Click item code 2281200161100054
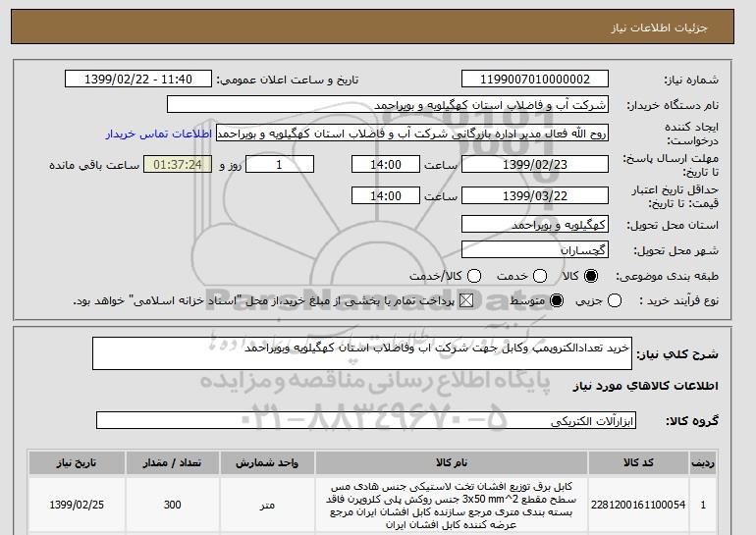The width and height of the screenshot is (756, 535). (x=638, y=505)
